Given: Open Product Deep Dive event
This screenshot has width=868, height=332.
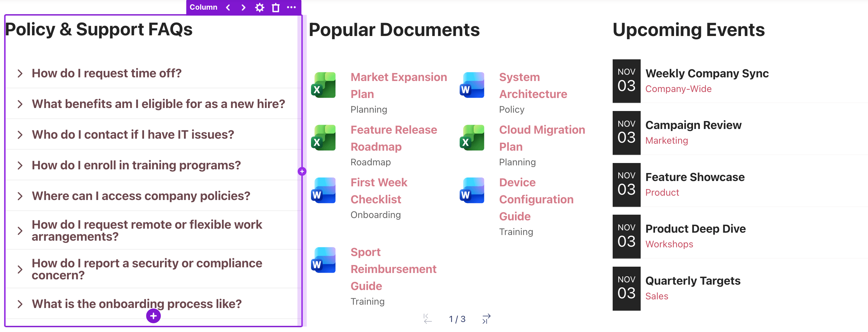Looking at the screenshot, I should (x=695, y=229).
